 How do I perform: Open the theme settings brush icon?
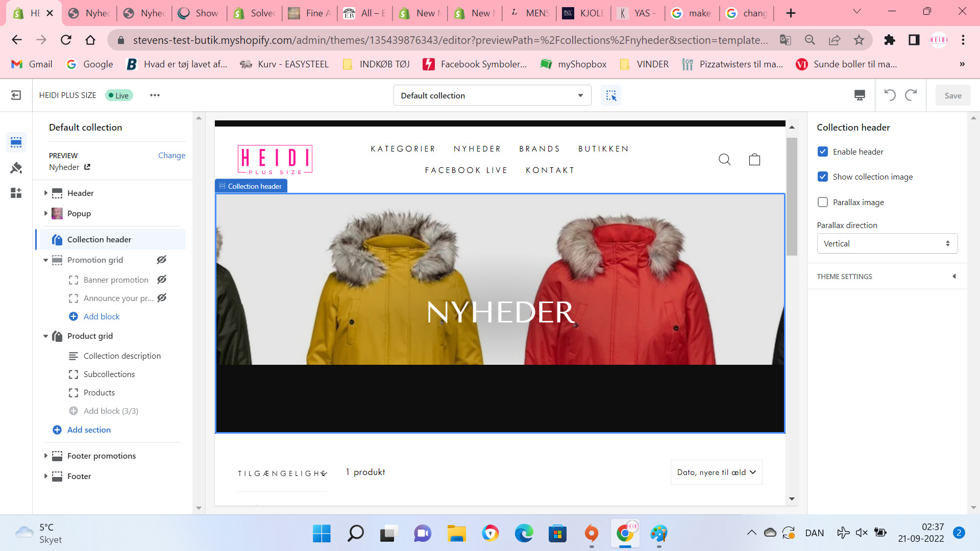point(16,168)
